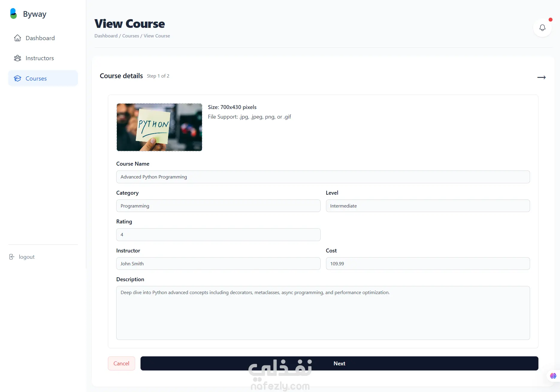Click the right arrow icon beside Course details
The height and width of the screenshot is (392, 560).
[541, 77]
